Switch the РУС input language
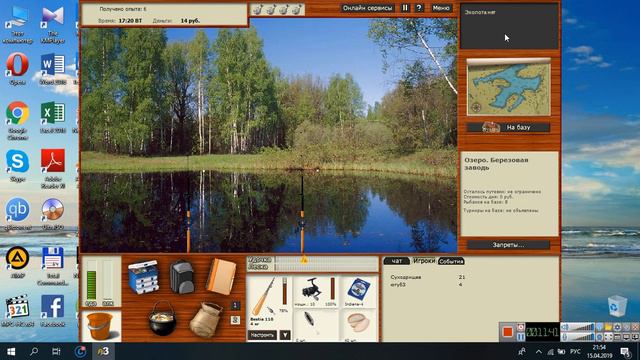This screenshot has height=360, width=640. click(576, 352)
